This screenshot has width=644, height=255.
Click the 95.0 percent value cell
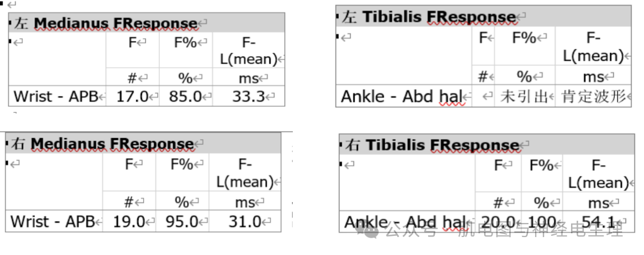point(182,222)
